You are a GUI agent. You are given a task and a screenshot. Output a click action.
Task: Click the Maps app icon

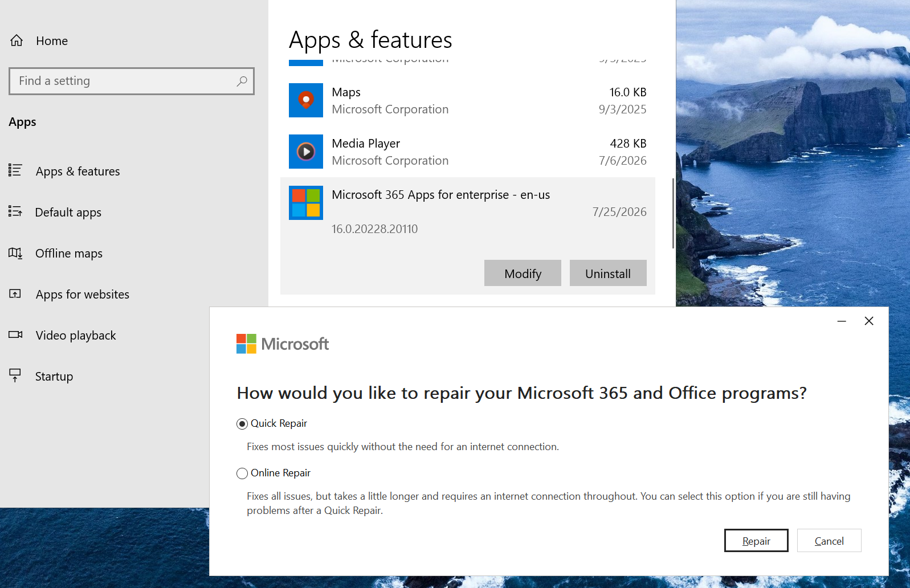pos(306,100)
